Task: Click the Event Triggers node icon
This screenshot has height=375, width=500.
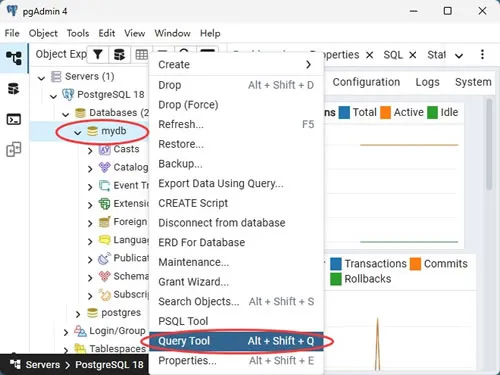Action: click(x=104, y=185)
